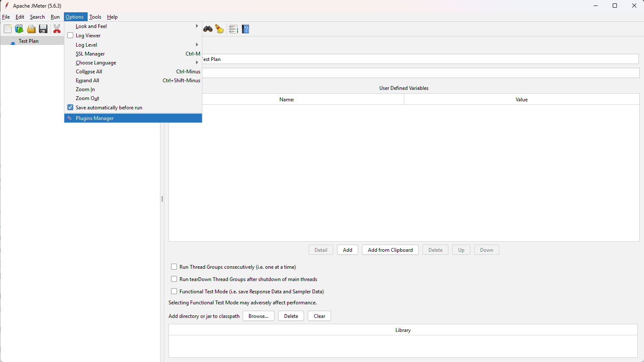The image size is (644, 362).
Task: Click the User Defined Variables label
Action: (x=404, y=88)
